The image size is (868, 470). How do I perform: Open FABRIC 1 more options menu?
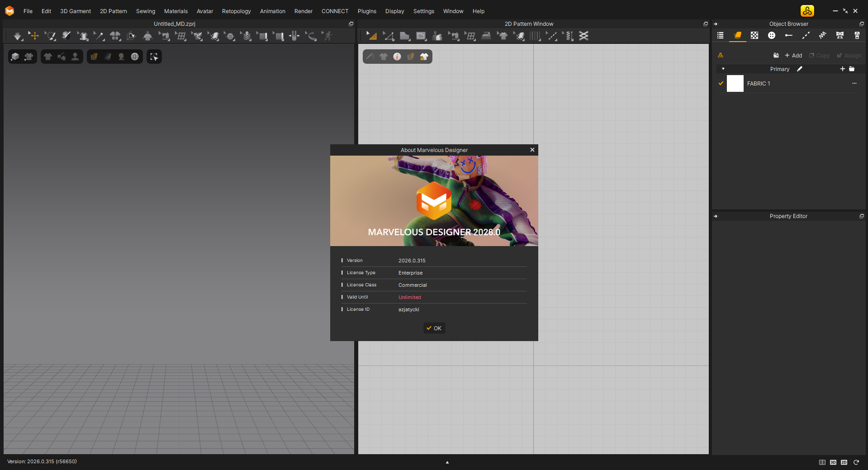point(854,83)
